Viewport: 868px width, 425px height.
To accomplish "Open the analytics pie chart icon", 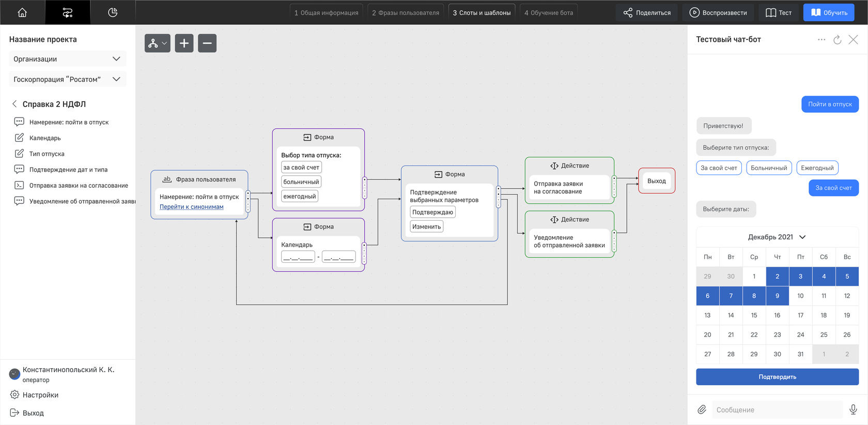I will (x=113, y=12).
